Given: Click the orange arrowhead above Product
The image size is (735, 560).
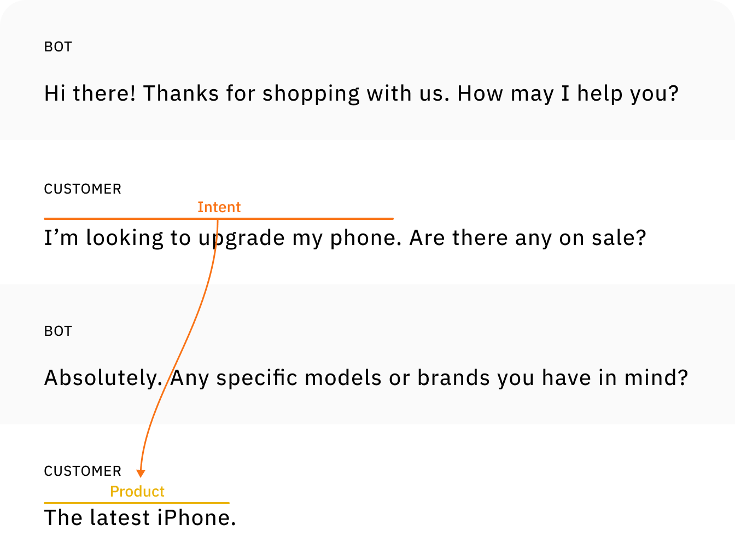Looking at the screenshot, I should 141,474.
